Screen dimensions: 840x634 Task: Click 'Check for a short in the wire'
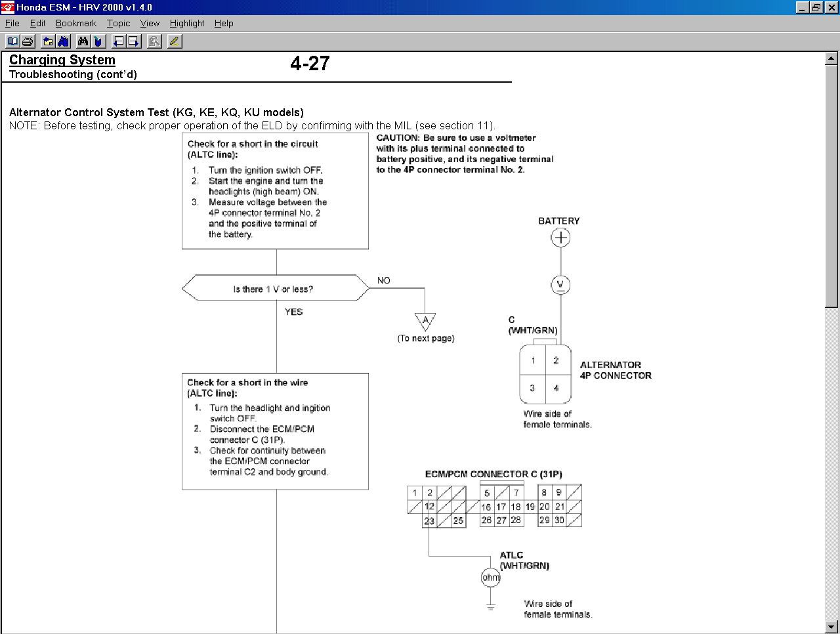point(247,383)
